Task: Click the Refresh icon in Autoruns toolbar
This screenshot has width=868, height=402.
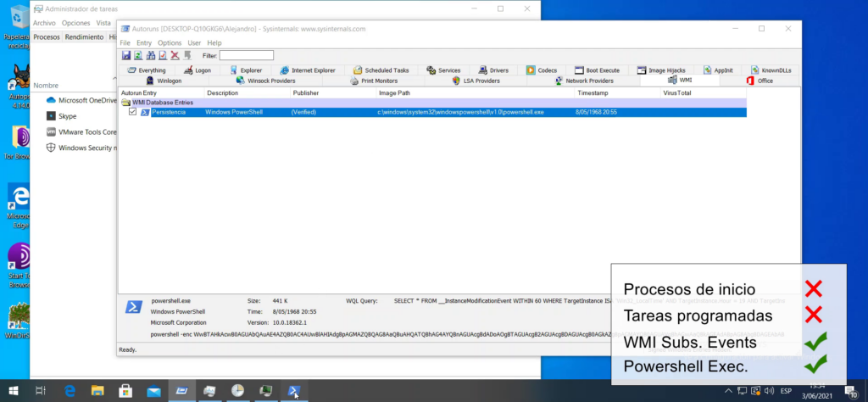Action: 138,55
